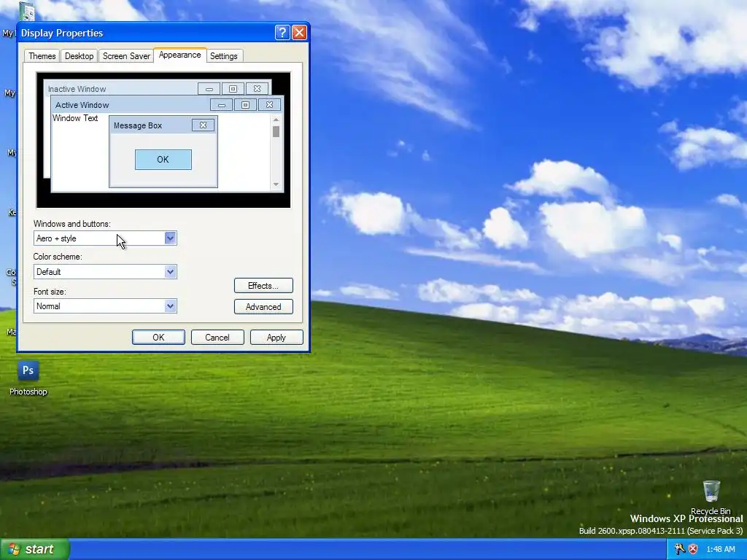Click the Apply button
The width and height of the screenshot is (747, 560).
coord(276,337)
